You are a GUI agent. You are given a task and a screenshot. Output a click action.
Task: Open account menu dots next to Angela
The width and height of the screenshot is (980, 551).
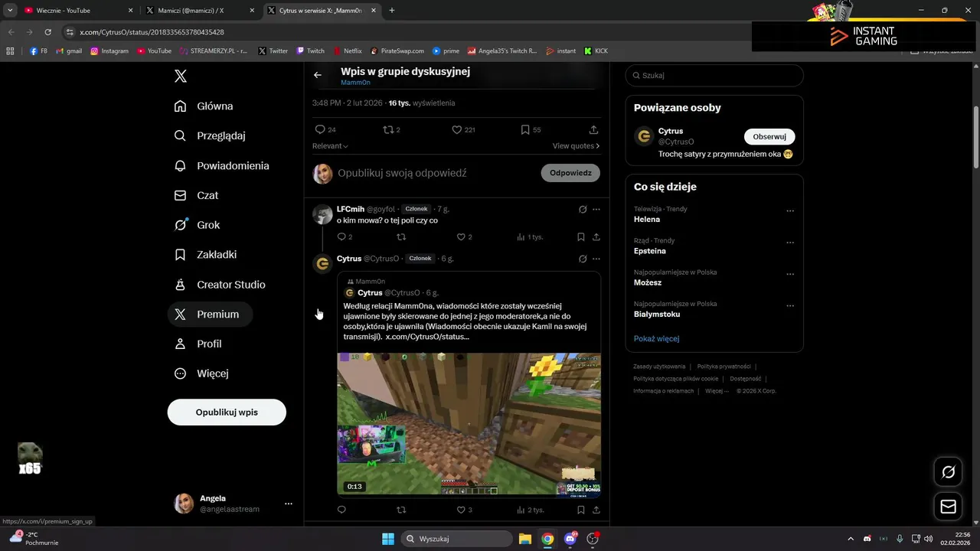point(289,504)
